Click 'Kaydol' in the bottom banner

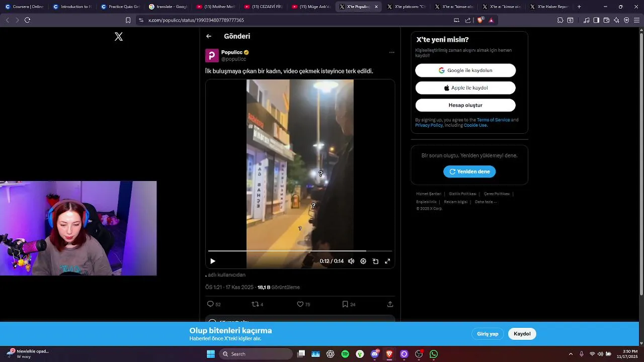(x=522, y=334)
